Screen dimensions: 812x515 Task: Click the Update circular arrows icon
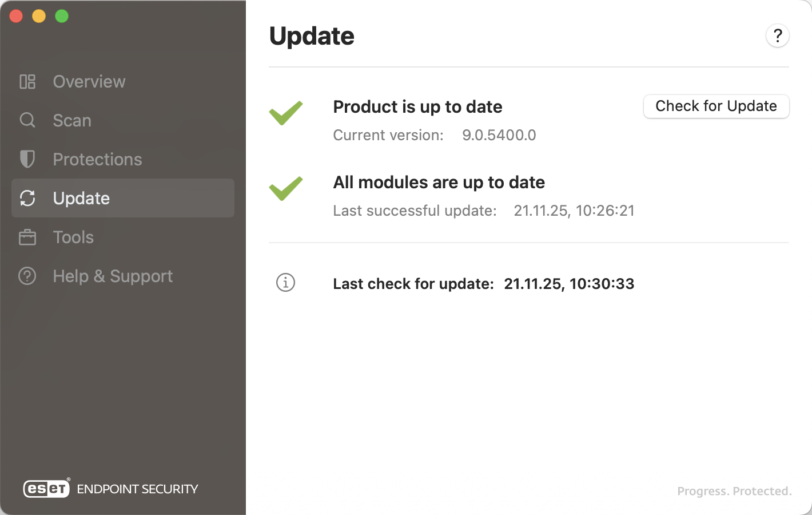(x=27, y=198)
